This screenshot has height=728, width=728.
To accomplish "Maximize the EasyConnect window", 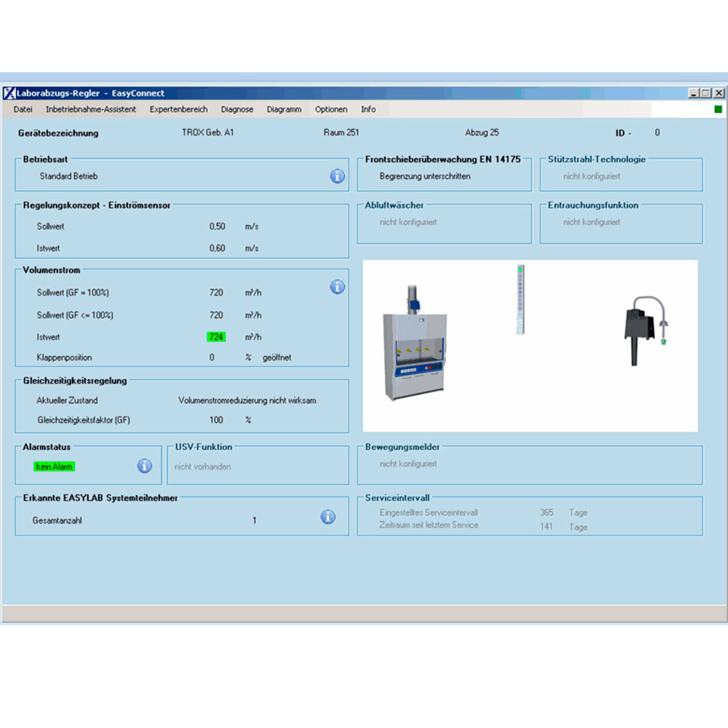I will coord(705,93).
